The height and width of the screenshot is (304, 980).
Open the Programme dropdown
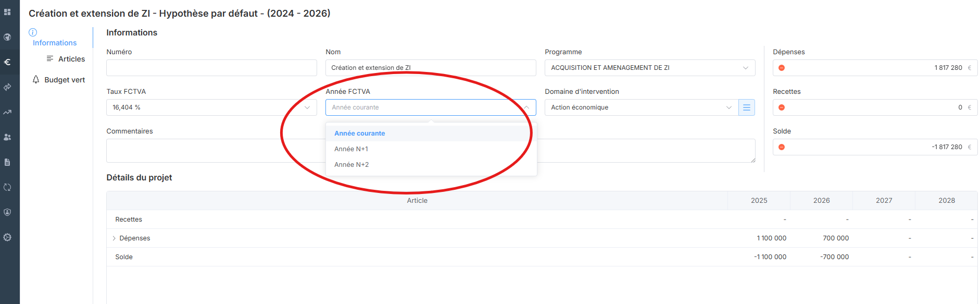[649, 68]
